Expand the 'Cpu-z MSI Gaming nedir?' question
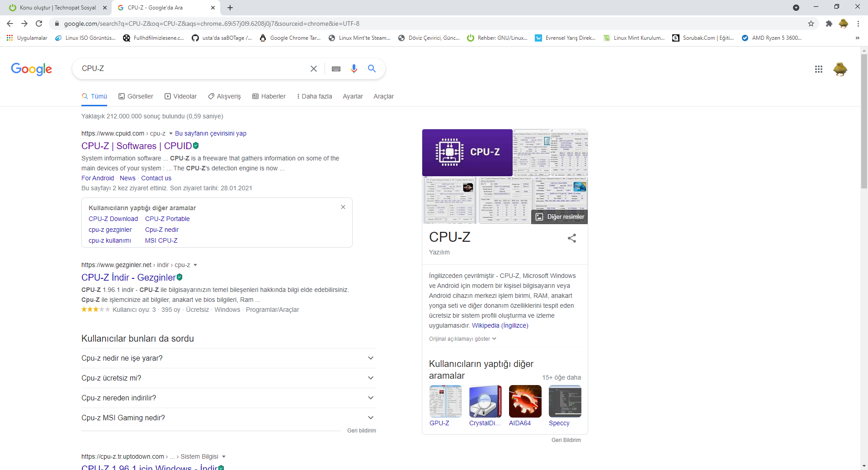868x470 pixels. [x=228, y=418]
